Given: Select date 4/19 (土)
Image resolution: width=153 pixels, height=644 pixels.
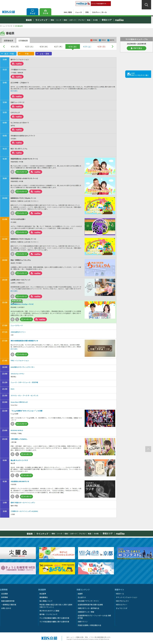Looking at the screenshot, I should pyautogui.click(x=87, y=46).
